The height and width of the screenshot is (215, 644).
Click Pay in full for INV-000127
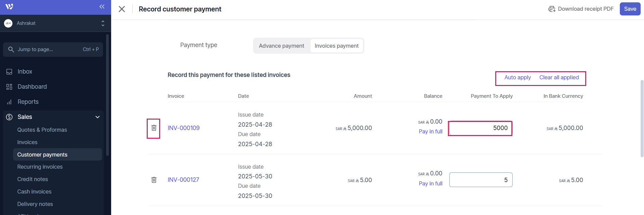pos(430,183)
